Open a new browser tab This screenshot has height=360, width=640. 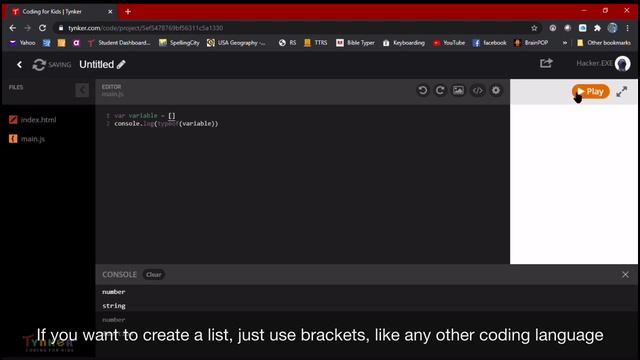click(128, 12)
